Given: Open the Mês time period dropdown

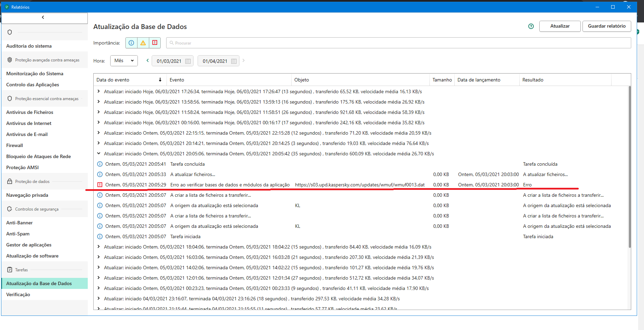Looking at the screenshot, I should point(124,61).
